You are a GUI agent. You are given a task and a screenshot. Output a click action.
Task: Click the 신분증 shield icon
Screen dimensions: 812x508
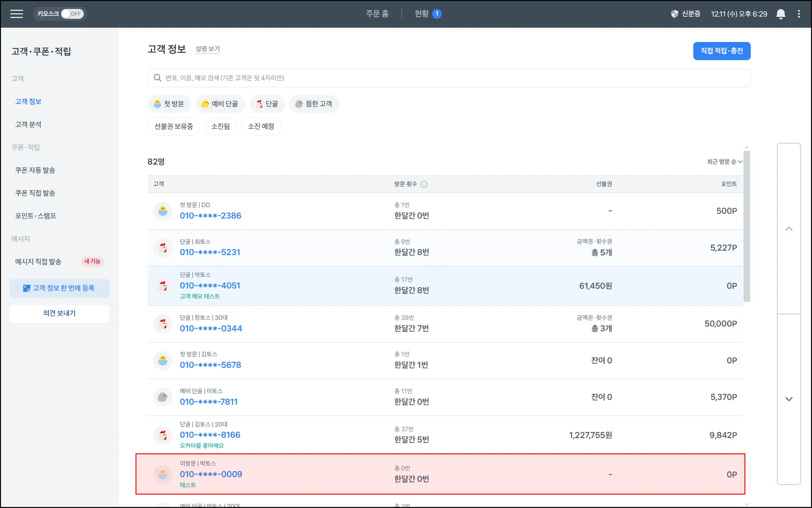(x=674, y=14)
